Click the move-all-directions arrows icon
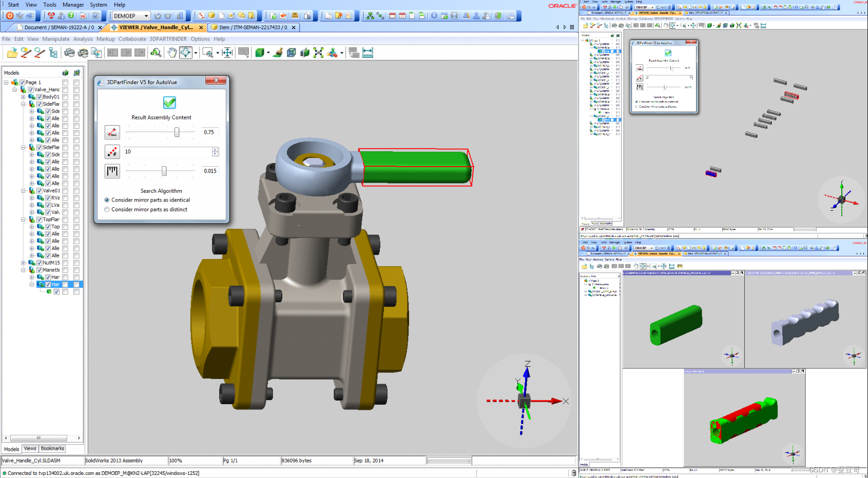 click(227, 53)
